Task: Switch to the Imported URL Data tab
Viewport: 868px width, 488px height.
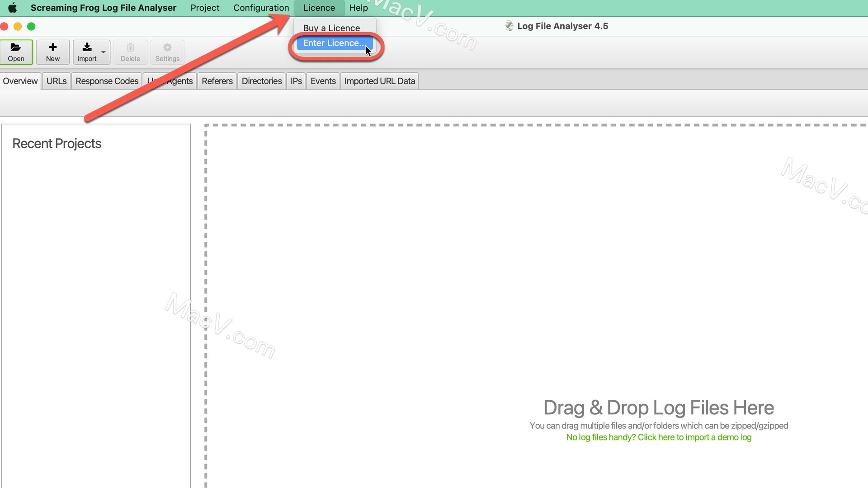Action: [380, 81]
